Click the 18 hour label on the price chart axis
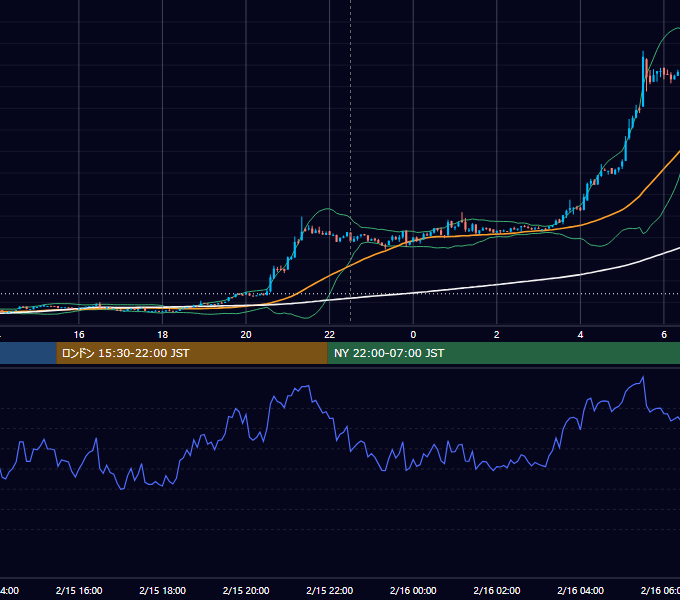Screen dimensions: 680x600 (163, 335)
